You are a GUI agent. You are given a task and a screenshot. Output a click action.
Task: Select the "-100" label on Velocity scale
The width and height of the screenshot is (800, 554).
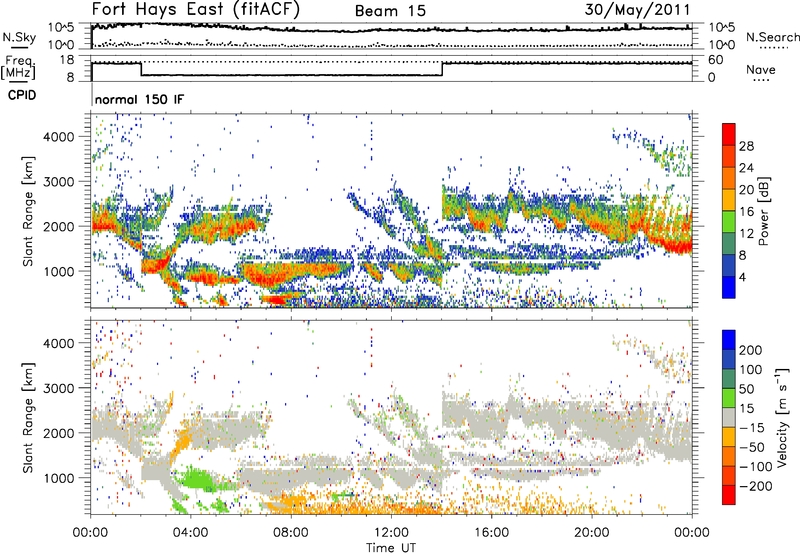[756, 466]
